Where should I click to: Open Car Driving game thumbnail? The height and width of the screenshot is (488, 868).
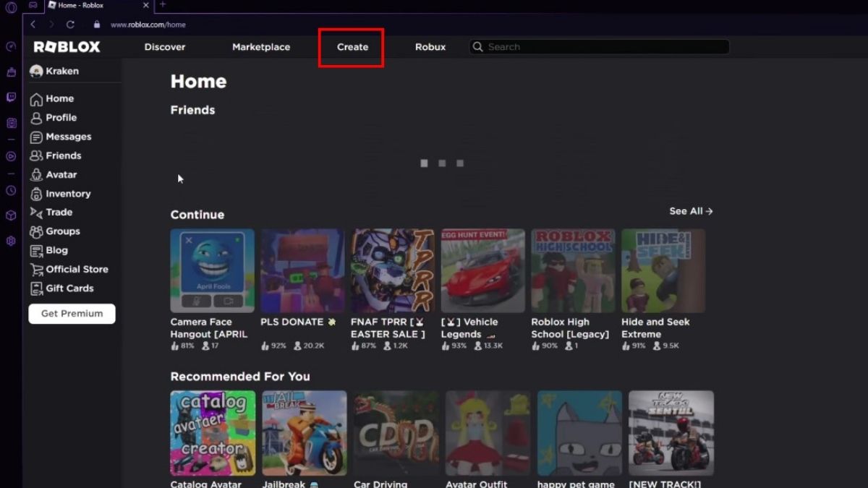point(396,433)
